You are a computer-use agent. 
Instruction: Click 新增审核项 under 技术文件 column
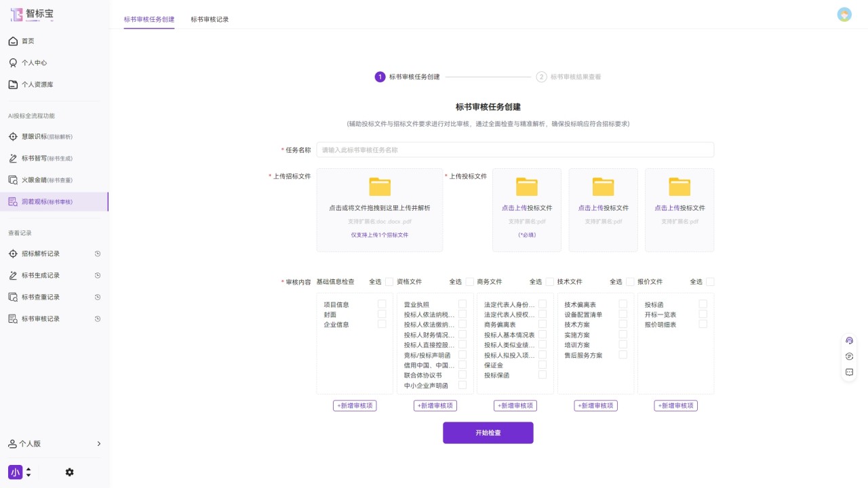tap(595, 405)
